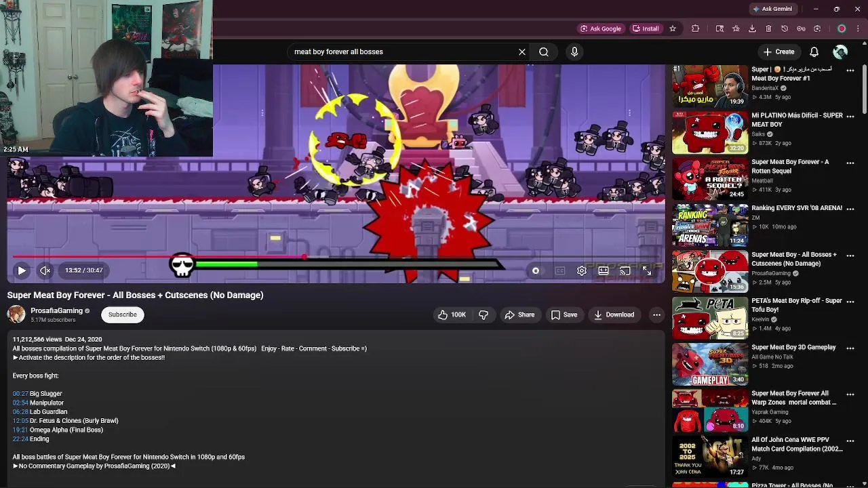
Task: Toggle subtitles with the CC button
Action: (560, 271)
